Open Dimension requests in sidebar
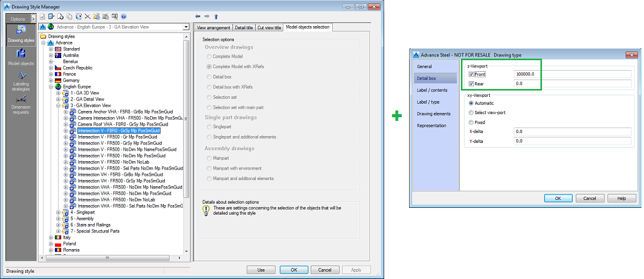 [x=21, y=104]
